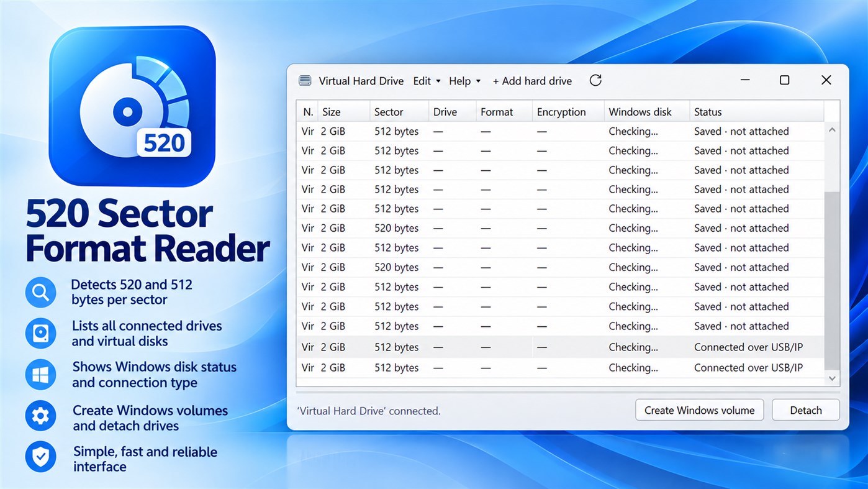Open the Edit dropdown menu

[427, 81]
